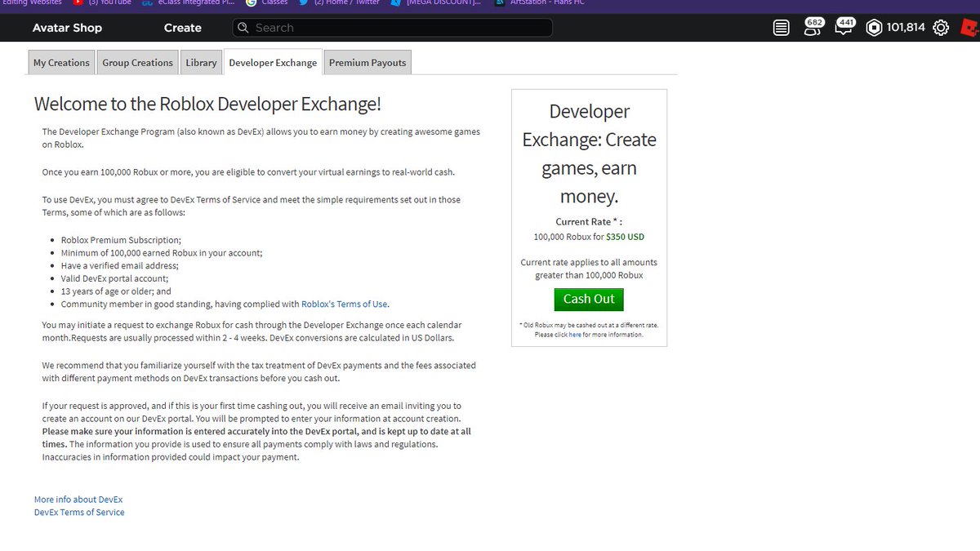This screenshot has height=551, width=980.
Task: Click the Robux balance 101,814
Action: tap(906, 28)
